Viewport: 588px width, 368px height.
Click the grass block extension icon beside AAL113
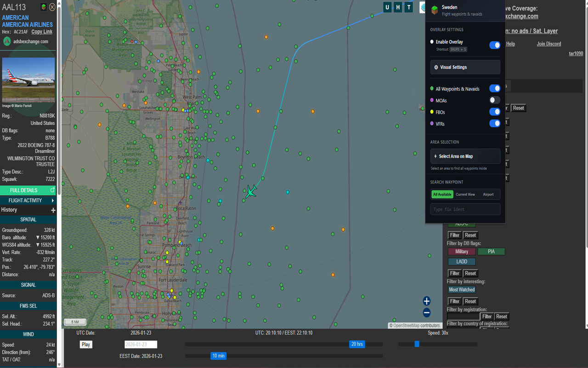tap(43, 7)
